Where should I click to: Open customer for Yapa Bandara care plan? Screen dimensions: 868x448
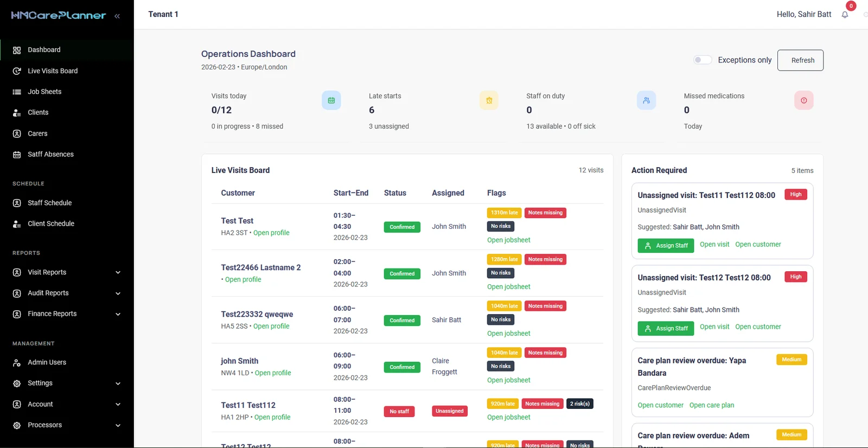click(660, 405)
